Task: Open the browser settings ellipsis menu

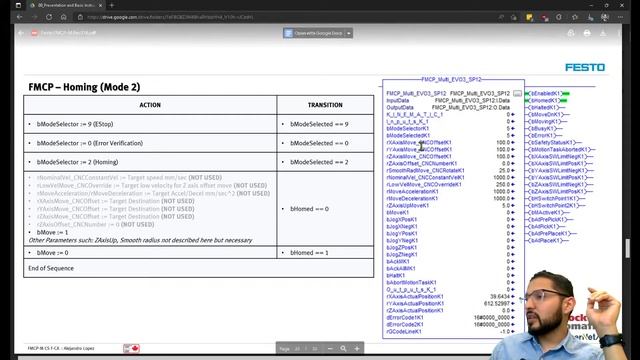Action: coord(620,17)
